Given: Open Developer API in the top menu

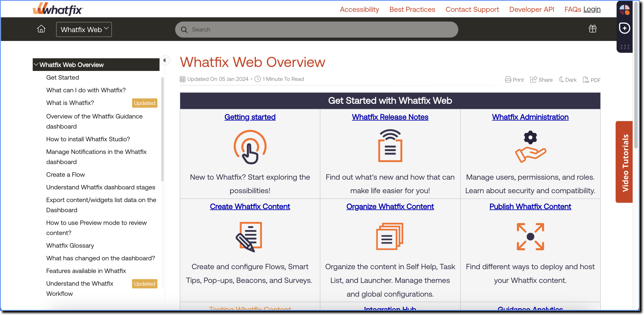Looking at the screenshot, I should coord(532,9).
